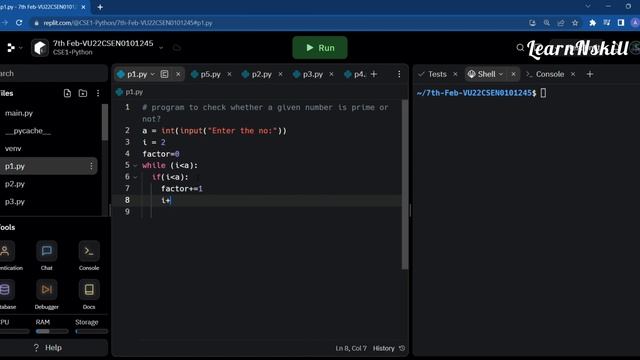Close the p3.py editor tab
Screen dimensions: 640x360
tap(331, 74)
